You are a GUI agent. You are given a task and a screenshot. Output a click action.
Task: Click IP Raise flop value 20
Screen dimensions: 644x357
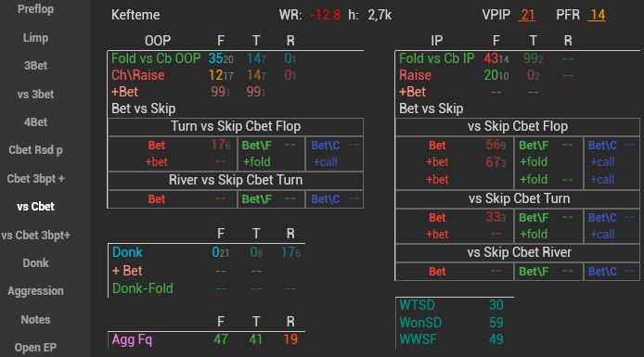pyautogui.click(x=491, y=75)
